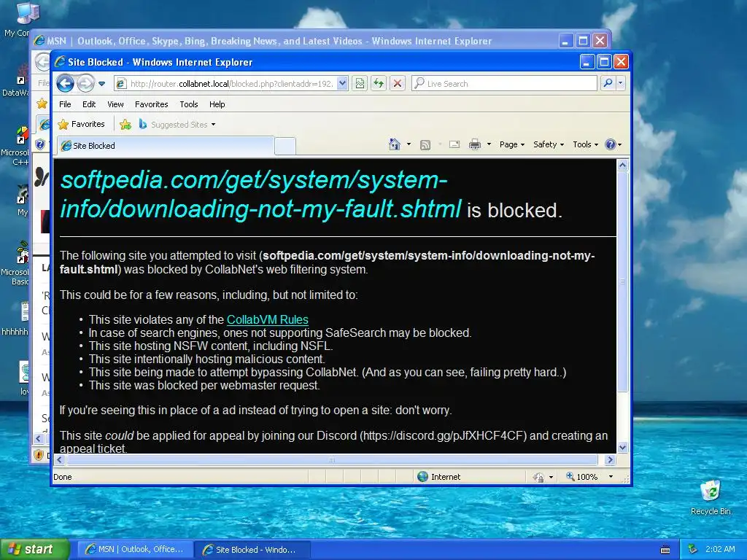Toggle Compatibility View broken-page icon

click(x=360, y=84)
